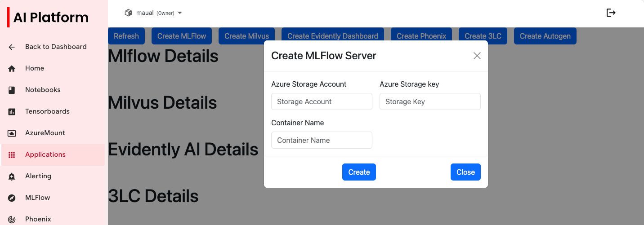Open Tensorboards in sidebar

tap(54, 111)
